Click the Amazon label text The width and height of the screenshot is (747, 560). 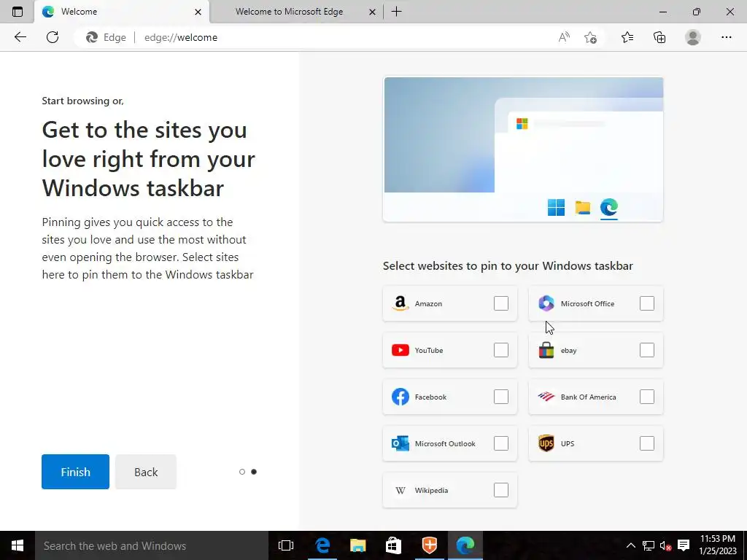(x=428, y=303)
